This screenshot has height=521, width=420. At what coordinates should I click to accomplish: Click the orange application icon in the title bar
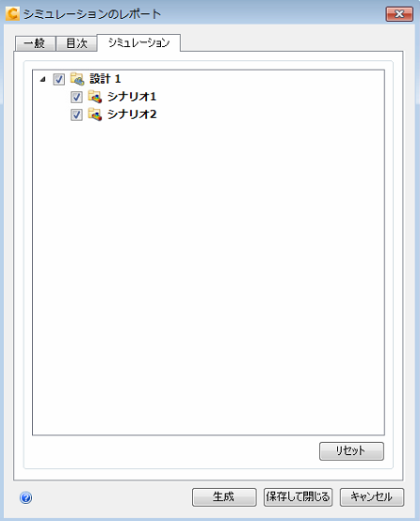(x=12, y=14)
